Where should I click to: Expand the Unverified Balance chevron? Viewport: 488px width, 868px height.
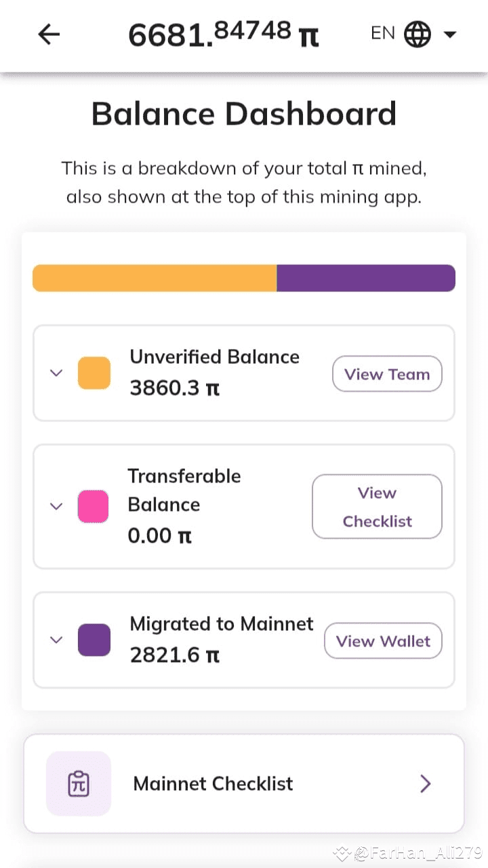tap(57, 373)
